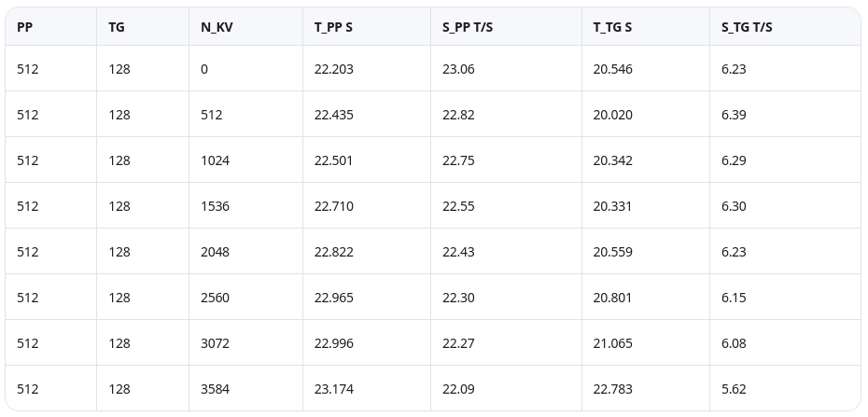868x417 pixels.
Task: Click the cell containing 22.710
Action: click(333, 206)
